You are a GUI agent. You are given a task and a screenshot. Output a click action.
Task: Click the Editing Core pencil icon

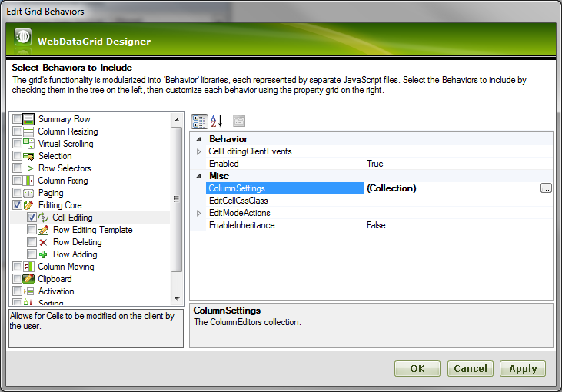(x=28, y=205)
